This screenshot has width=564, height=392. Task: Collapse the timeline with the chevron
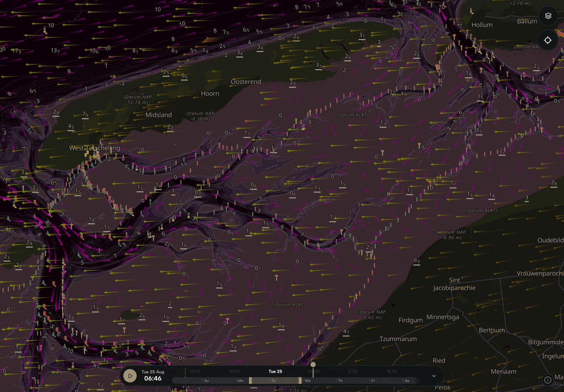tap(434, 376)
